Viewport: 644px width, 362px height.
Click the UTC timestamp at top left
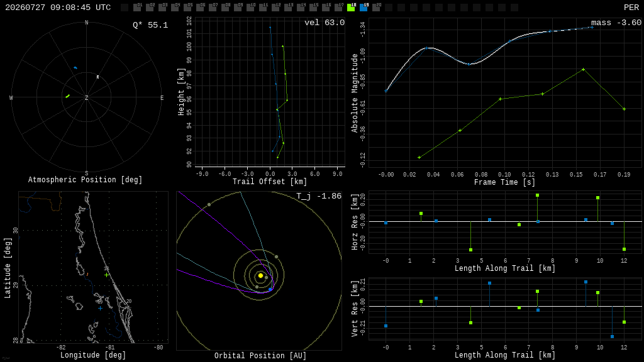pos(58,8)
